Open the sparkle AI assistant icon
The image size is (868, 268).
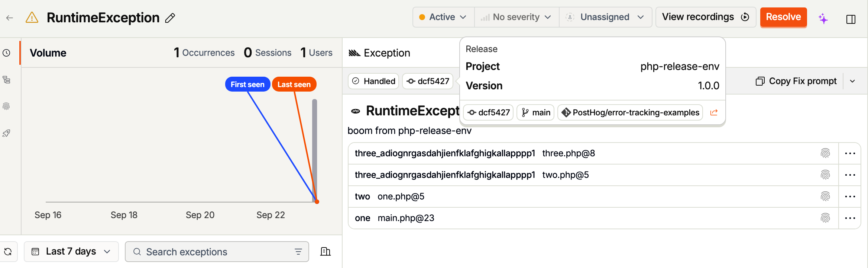pos(823,18)
